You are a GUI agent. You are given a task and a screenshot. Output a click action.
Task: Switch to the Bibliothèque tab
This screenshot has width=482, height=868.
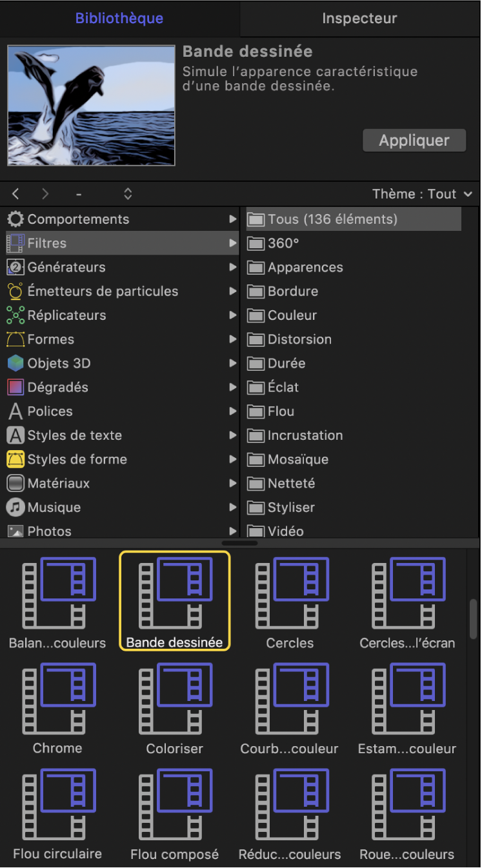(119, 18)
